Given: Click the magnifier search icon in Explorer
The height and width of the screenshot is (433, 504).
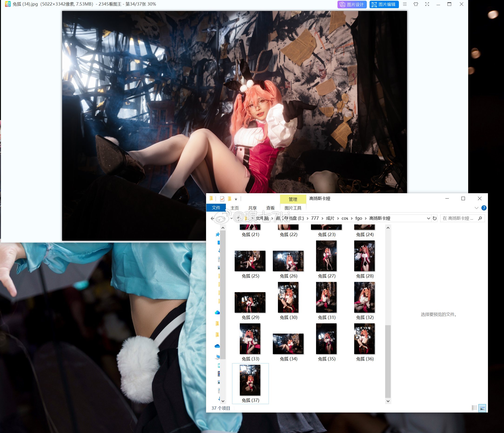Looking at the screenshot, I should point(480,218).
